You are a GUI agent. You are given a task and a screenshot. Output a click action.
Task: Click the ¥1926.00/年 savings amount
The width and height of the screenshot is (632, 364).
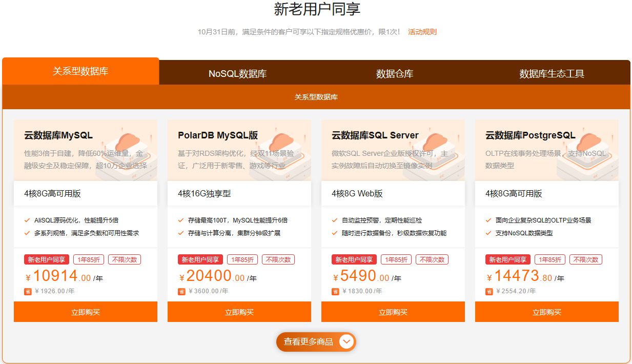[x=55, y=291]
